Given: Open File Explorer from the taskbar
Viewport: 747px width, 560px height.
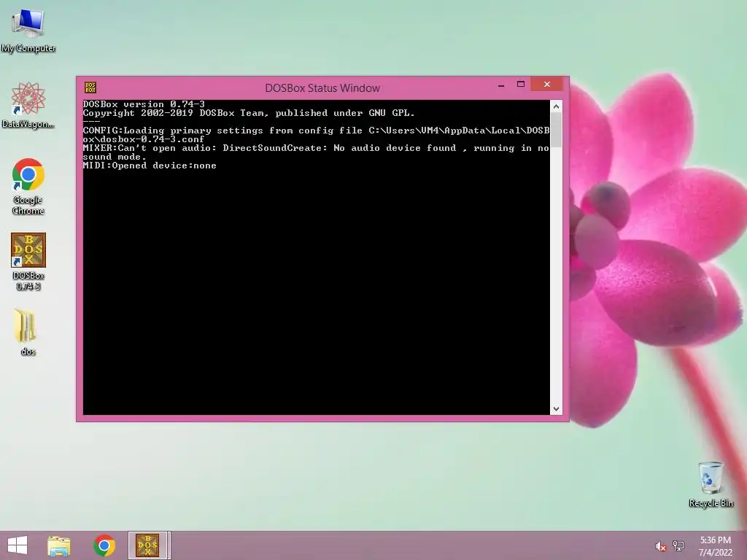Looking at the screenshot, I should [x=58, y=545].
